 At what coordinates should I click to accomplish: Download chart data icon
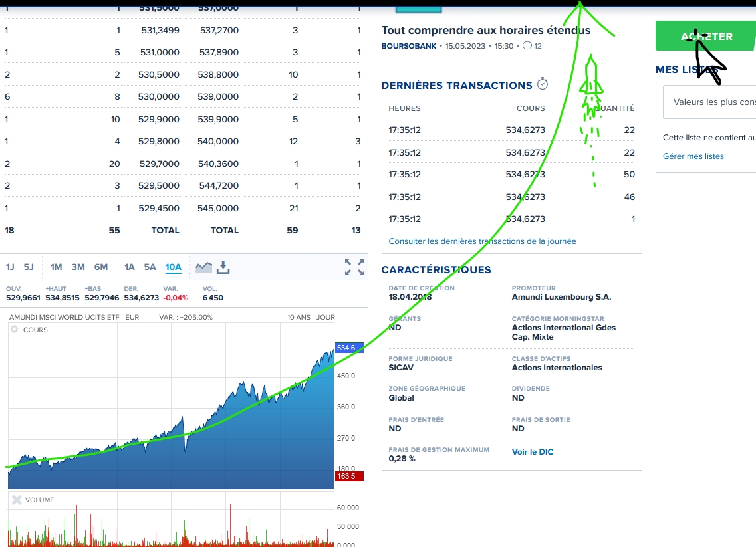(223, 267)
